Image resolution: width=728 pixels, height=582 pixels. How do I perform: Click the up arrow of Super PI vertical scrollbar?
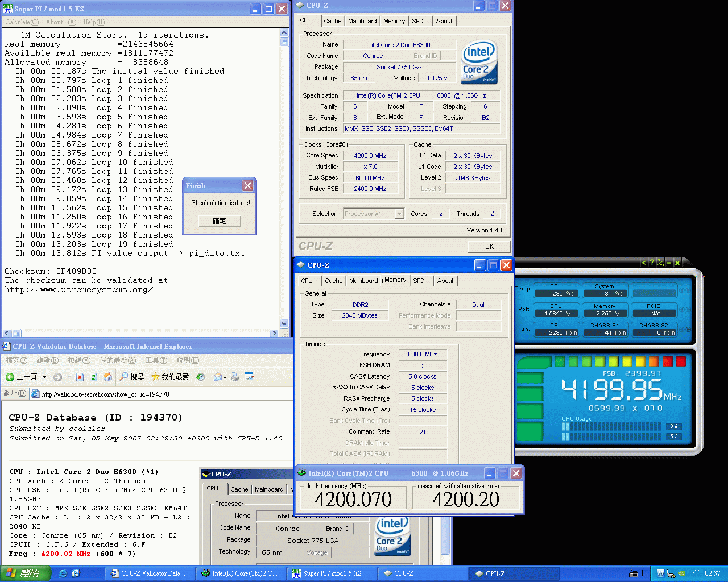pos(284,34)
